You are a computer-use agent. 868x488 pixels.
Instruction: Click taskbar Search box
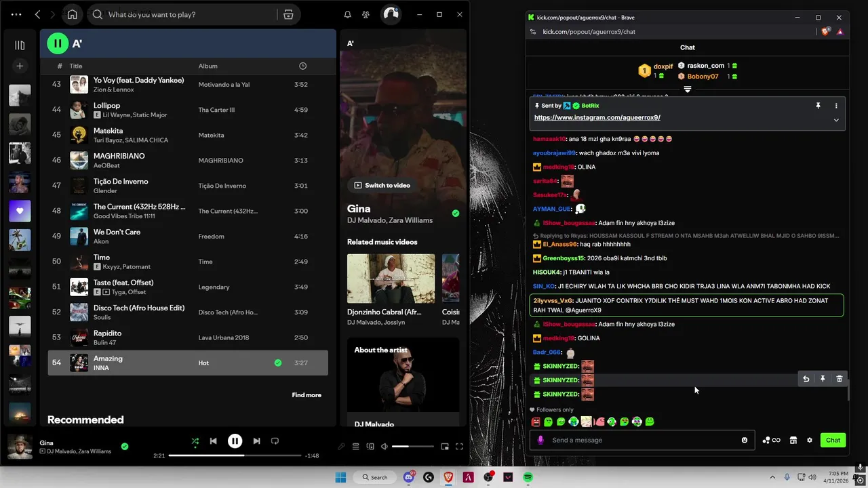[x=376, y=477]
